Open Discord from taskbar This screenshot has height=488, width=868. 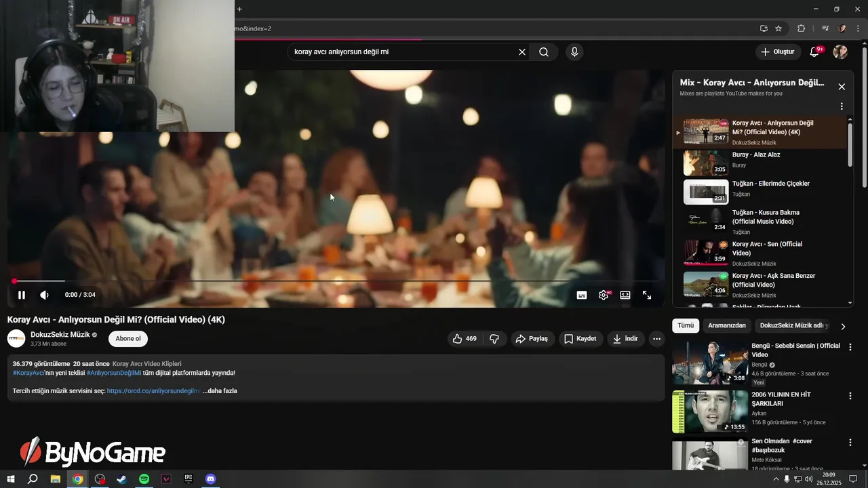[x=211, y=479]
